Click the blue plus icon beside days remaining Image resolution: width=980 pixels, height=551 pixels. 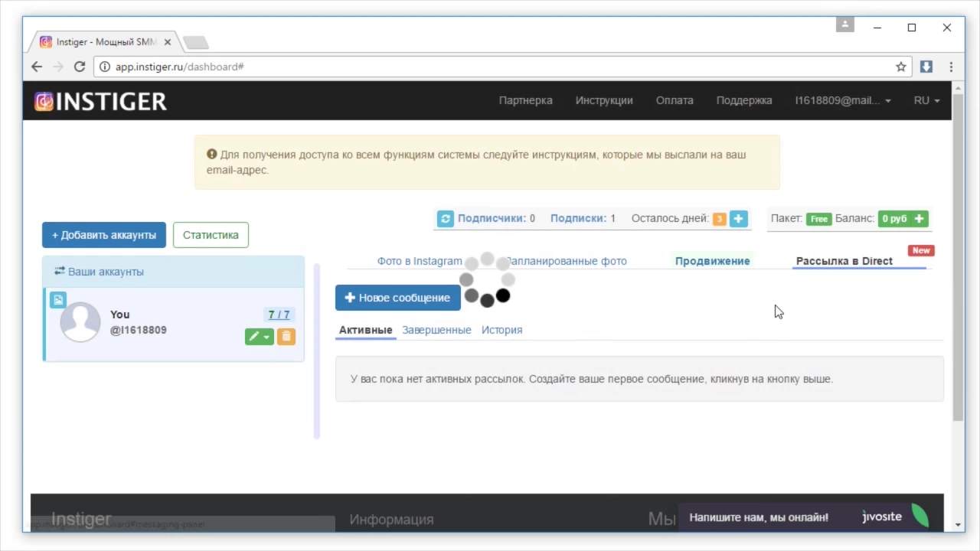[x=738, y=219]
